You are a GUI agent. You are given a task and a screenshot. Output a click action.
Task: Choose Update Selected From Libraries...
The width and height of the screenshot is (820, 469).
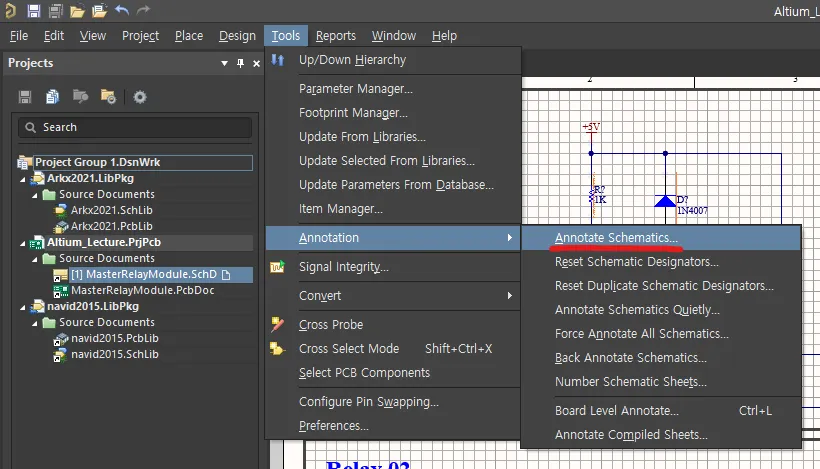click(393, 161)
